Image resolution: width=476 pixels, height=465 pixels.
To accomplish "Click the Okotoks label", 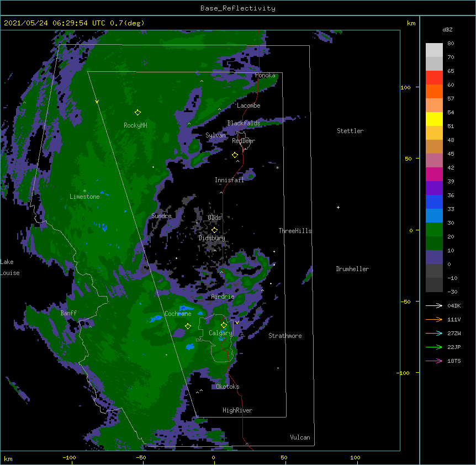I will (x=228, y=387).
